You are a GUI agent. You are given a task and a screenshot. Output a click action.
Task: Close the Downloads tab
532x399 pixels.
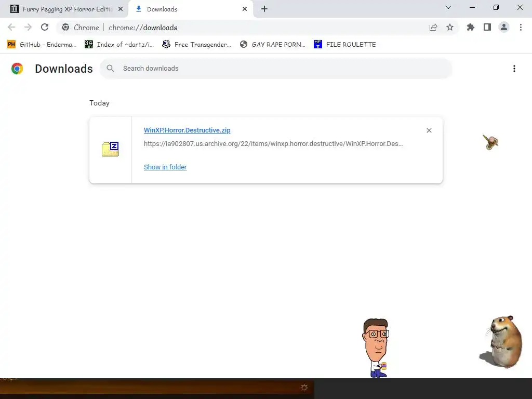[x=245, y=9]
